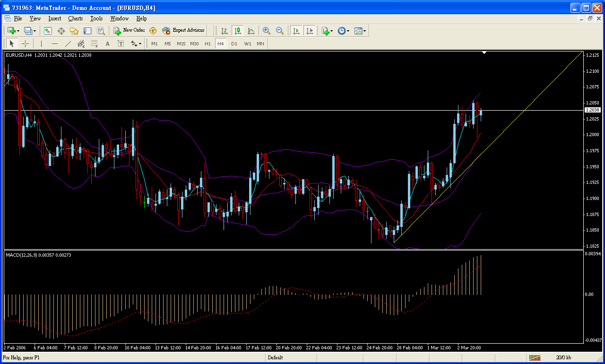
Task: Switch timeframe to MN
Action: click(x=260, y=43)
